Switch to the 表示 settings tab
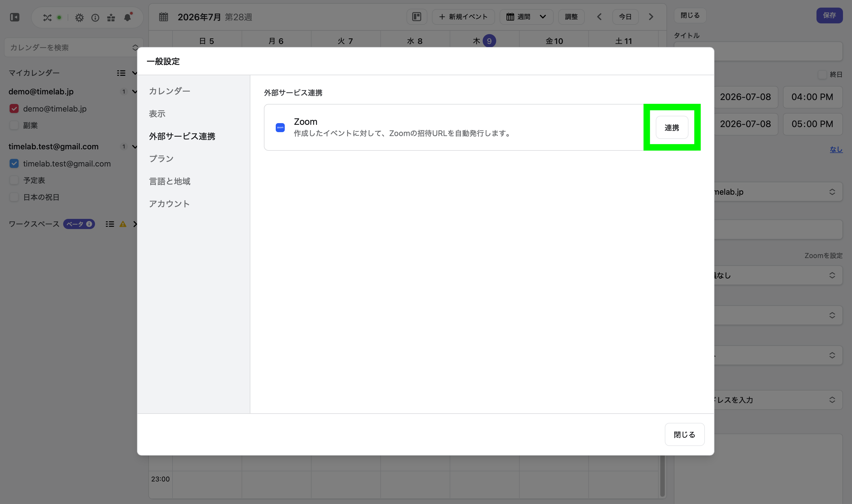 coord(157,114)
